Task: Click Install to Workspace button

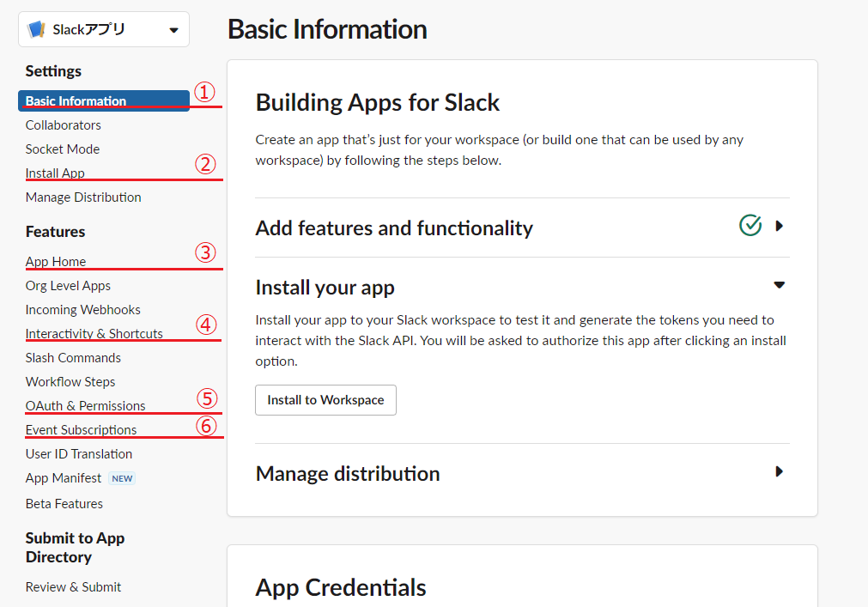Action: tap(325, 400)
